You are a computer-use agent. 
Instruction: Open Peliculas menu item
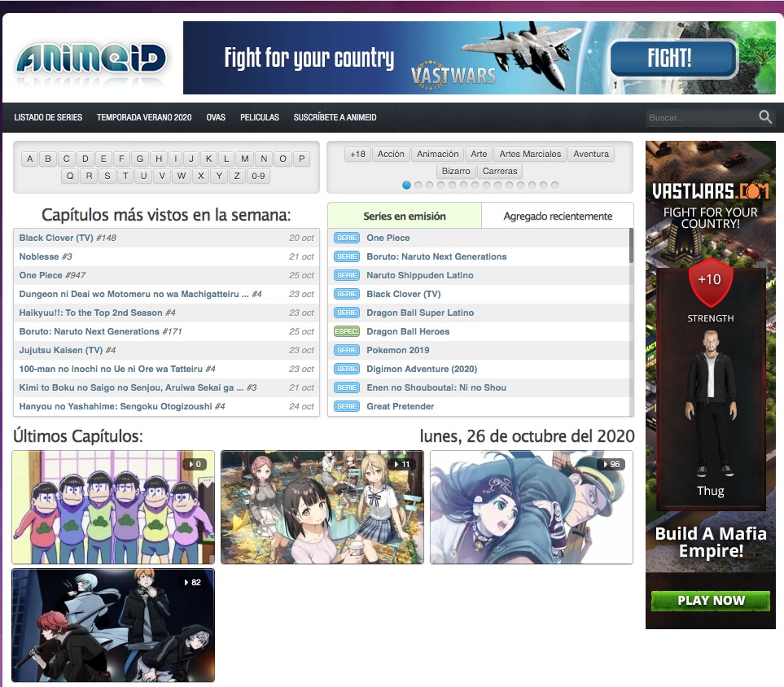click(260, 117)
